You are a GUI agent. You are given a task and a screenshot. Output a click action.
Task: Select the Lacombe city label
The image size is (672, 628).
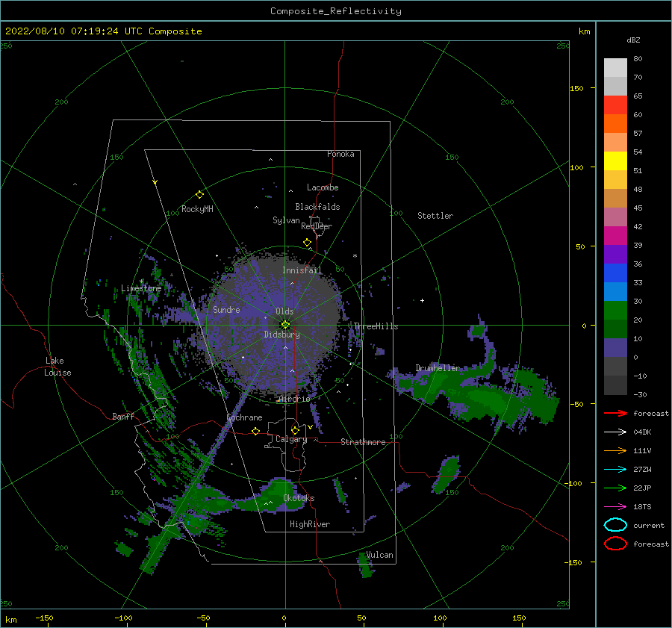click(323, 187)
